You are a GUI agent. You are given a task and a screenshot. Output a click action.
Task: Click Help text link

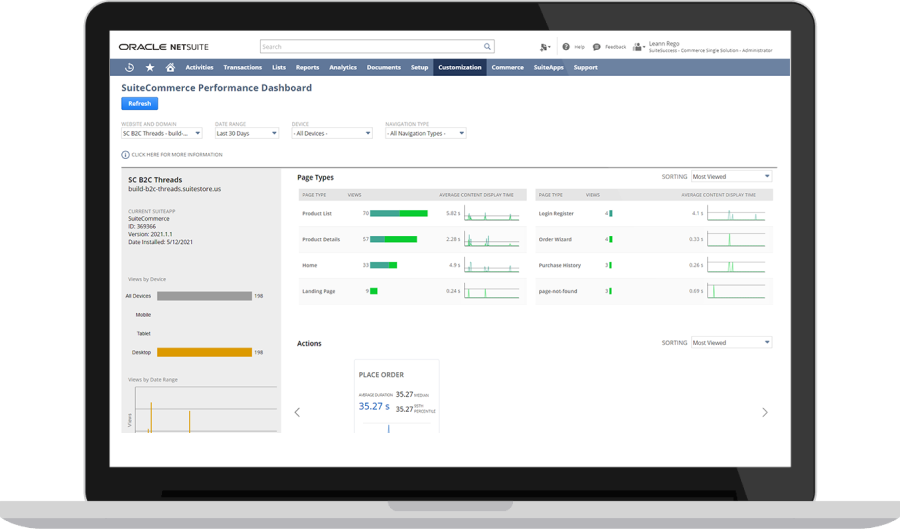pos(580,47)
